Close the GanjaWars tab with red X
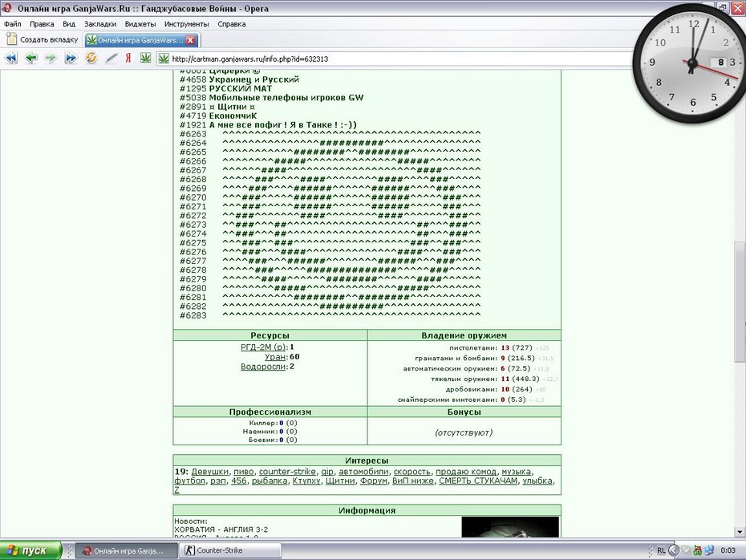 [191, 40]
